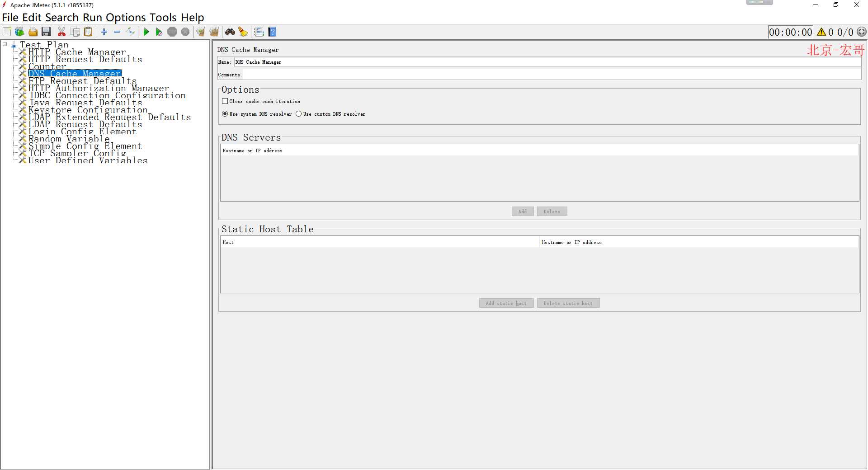Click the Clear results broom icon

point(201,32)
